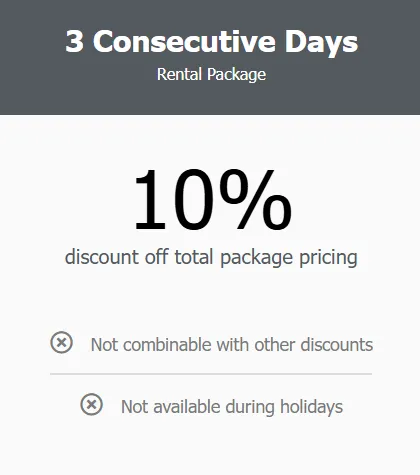
Task: Click the dark gray header banner
Action: tap(210, 57)
